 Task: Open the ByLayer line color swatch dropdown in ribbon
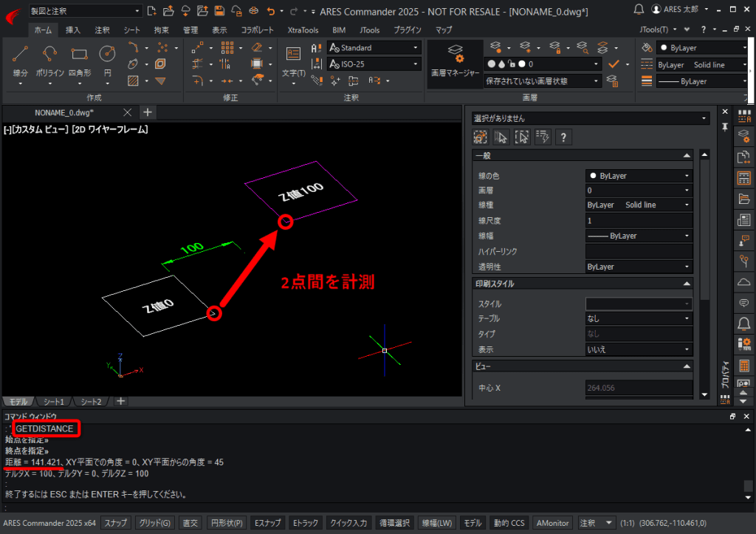pos(702,48)
